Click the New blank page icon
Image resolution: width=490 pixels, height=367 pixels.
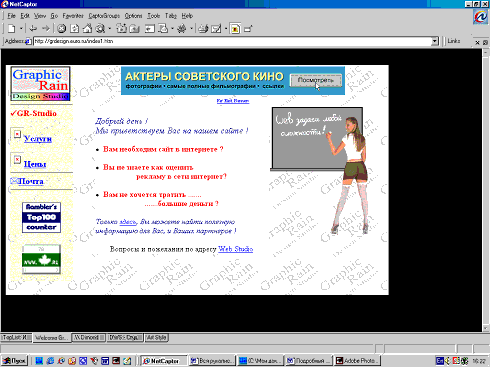click(x=12, y=29)
